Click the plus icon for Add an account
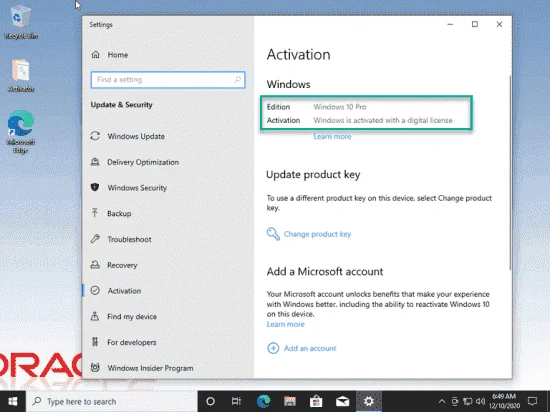This screenshot has height=412, width=550. [x=273, y=348]
